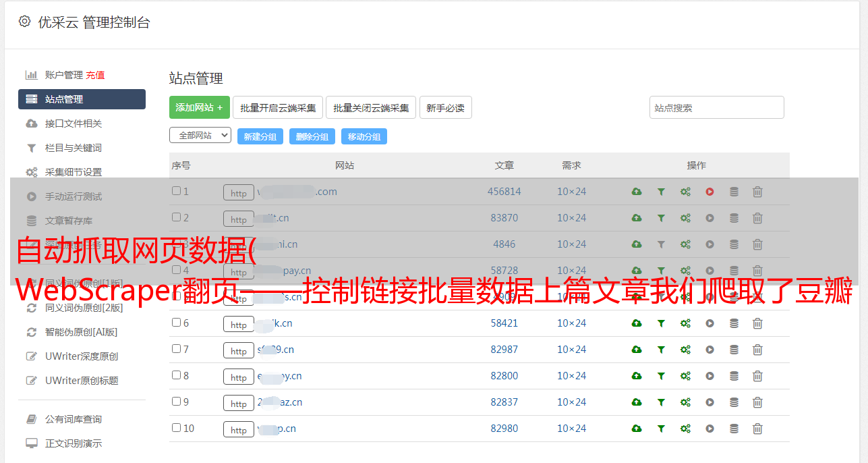The height and width of the screenshot is (463, 868).
Task: Tick the checkbox for site 2
Action: click(x=176, y=217)
